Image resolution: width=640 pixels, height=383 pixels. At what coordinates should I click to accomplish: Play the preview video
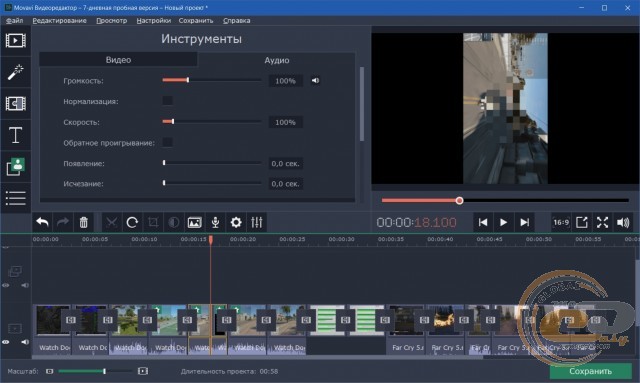(x=503, y=222)
